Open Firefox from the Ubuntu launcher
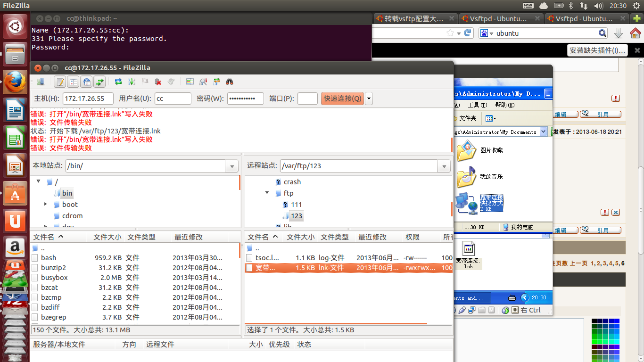644x362 pixels. point(16,82)
